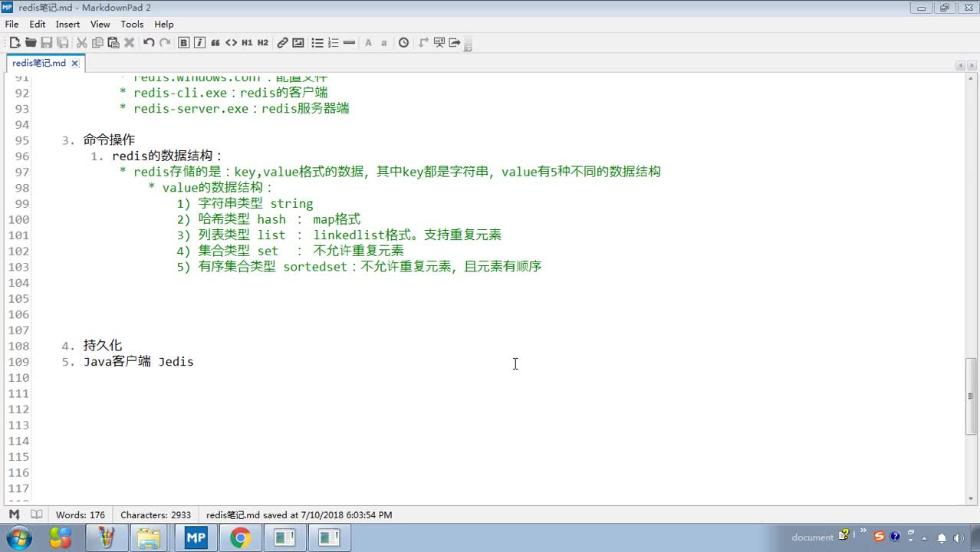
Task: Open the Help menu
Action: tap(164, 25)
